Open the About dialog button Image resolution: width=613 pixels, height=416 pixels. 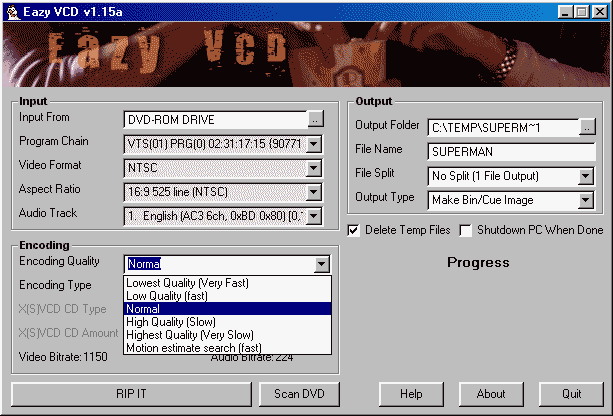(x=491, y=394)
